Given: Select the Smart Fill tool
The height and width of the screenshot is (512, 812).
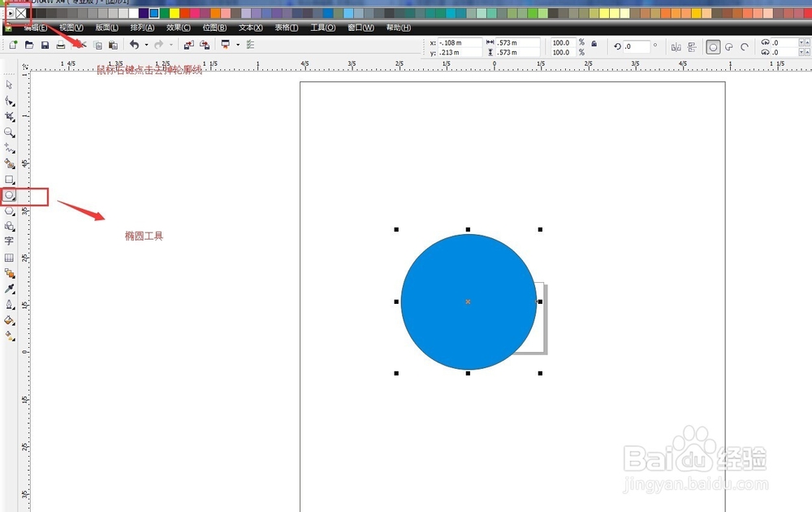Looking at the screenshot, I should (x=9, y=163).
